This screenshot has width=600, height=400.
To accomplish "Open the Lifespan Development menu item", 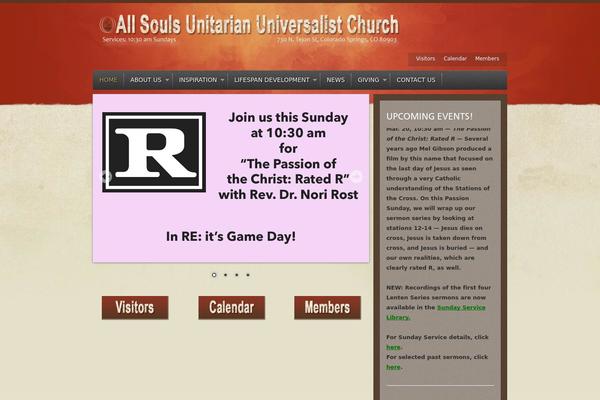I will click(272, 80).
